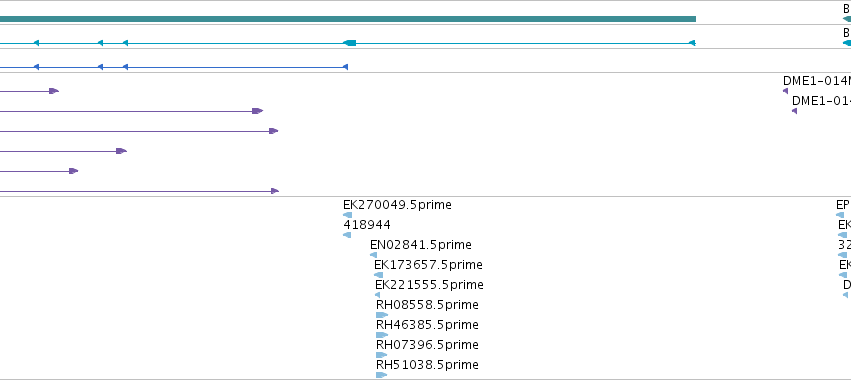Select the EK270049.5prime arrow glyph

point(347,215)
